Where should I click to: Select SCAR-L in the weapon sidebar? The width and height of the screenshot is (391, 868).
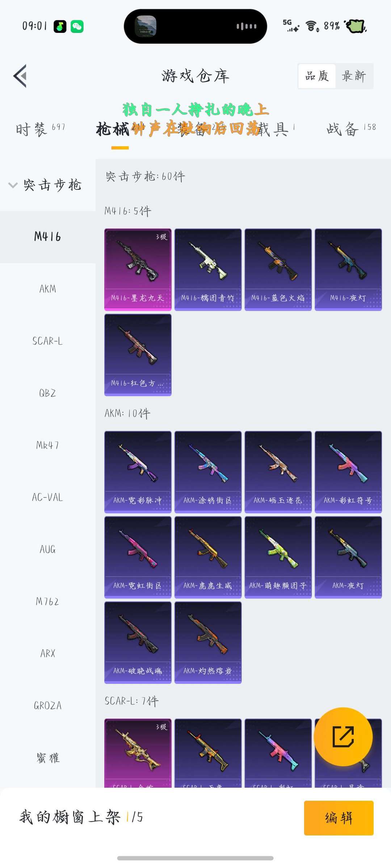(x=48, y=341)
